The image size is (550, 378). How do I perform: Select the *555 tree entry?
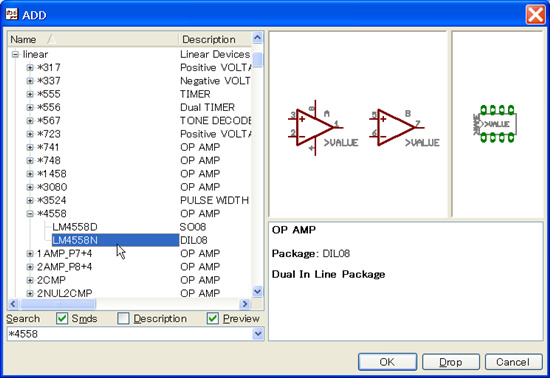coord(49,94)
